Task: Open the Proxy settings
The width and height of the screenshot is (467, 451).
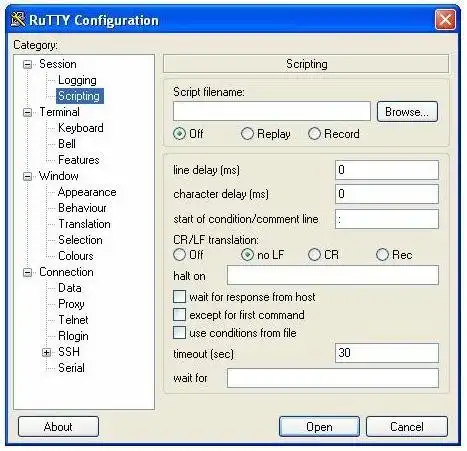Action: point(71,304)
